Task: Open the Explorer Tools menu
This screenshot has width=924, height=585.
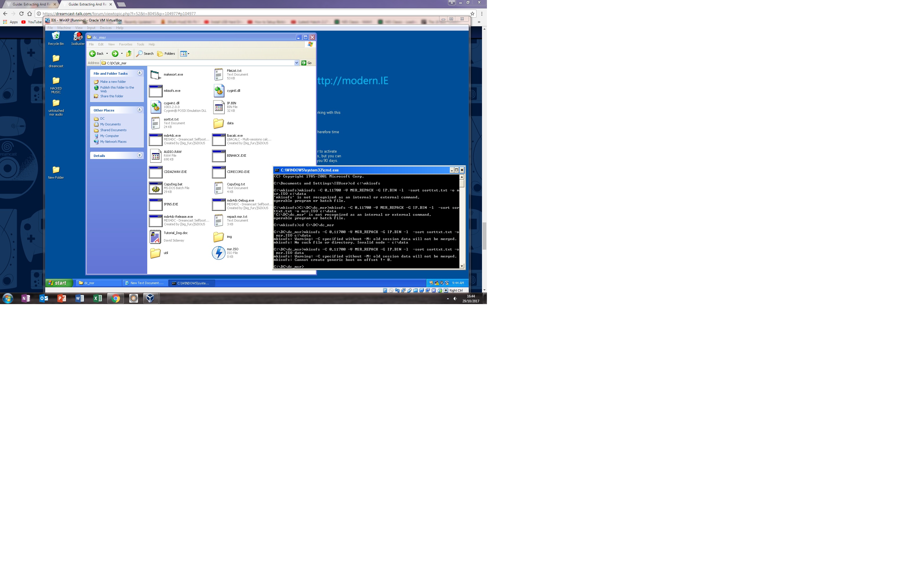Action: tap(141, 45)
